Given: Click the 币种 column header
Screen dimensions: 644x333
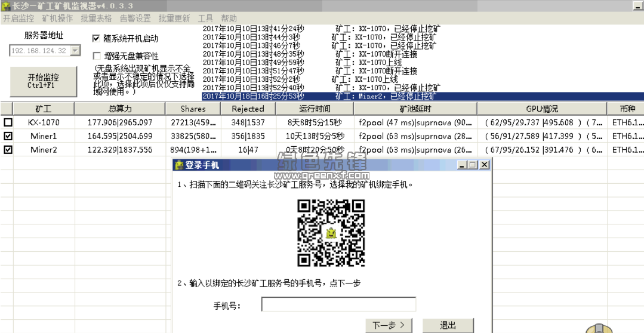Looking at the screenshot, I should point(625,109).
